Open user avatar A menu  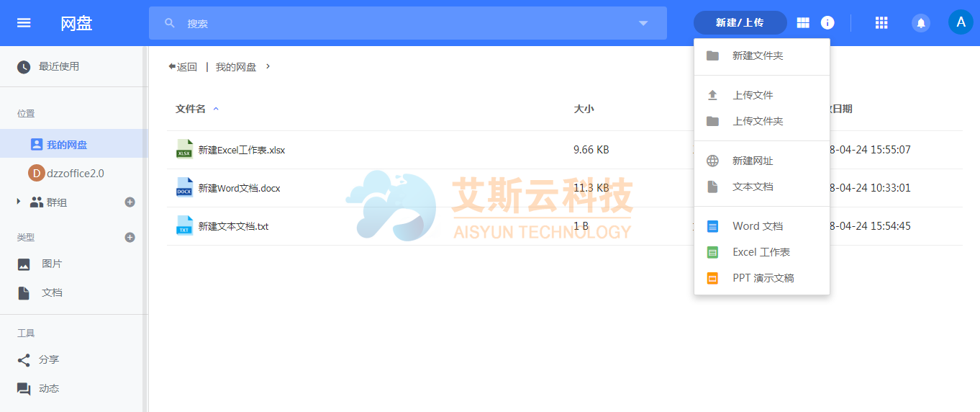[960, 22]
